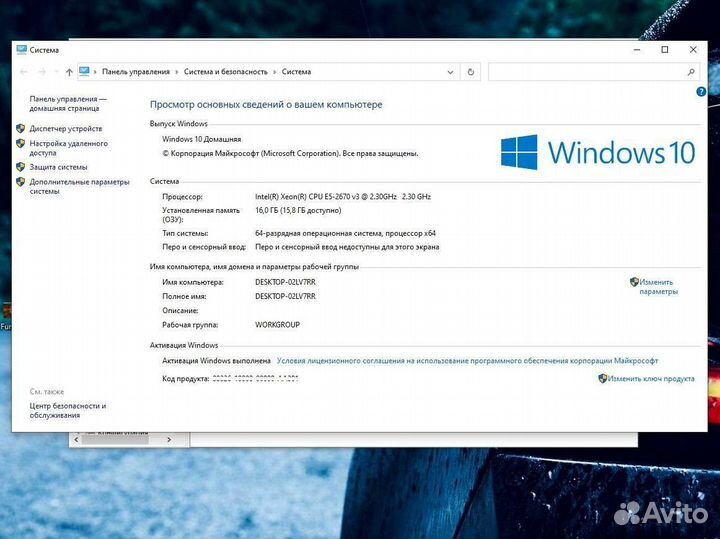720x539 pixels.
Task: Click the shield icon beside Диспетчер устройств
Action: click(21, 128)
